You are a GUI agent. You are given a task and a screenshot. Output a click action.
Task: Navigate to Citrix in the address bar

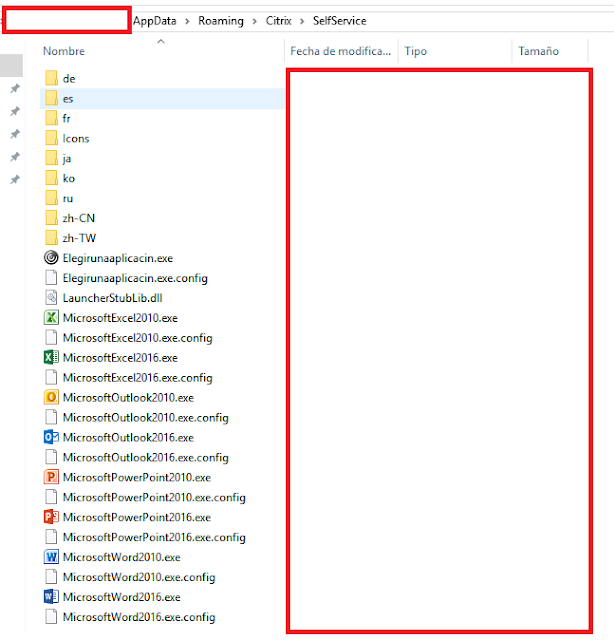pyautogui.click(x=278, y=21)
